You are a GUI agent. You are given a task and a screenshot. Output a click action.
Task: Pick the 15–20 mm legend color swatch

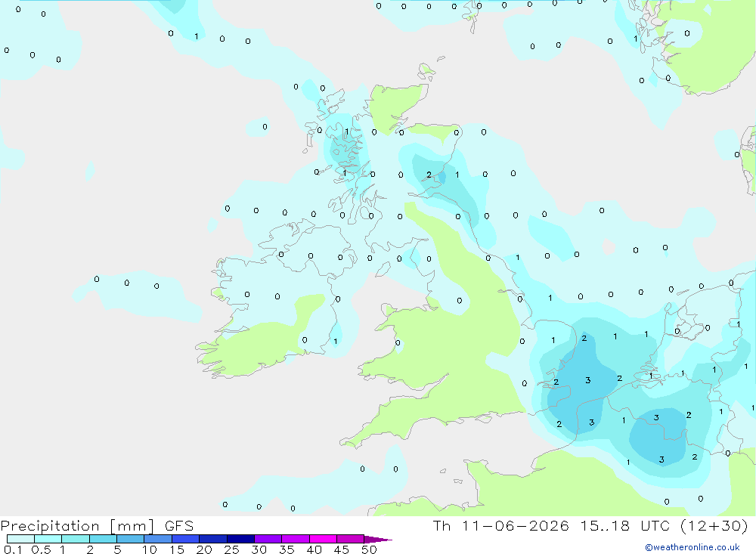click(x=185, y=539)
